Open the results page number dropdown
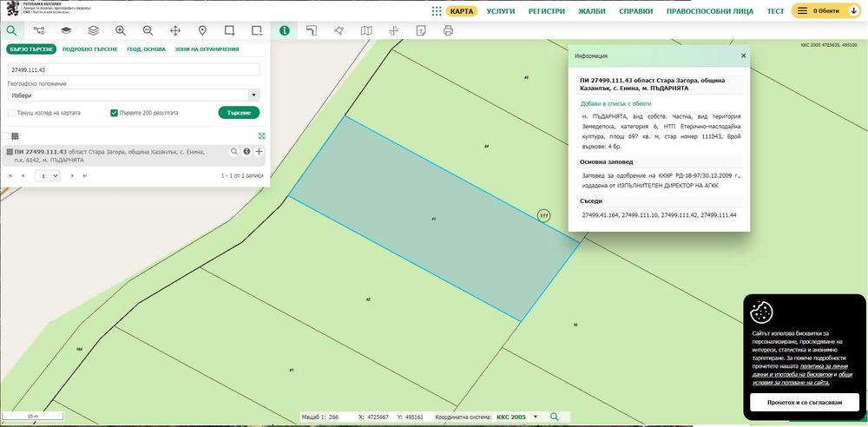Viewport: 868px width, 427px height. coord(47,175)
